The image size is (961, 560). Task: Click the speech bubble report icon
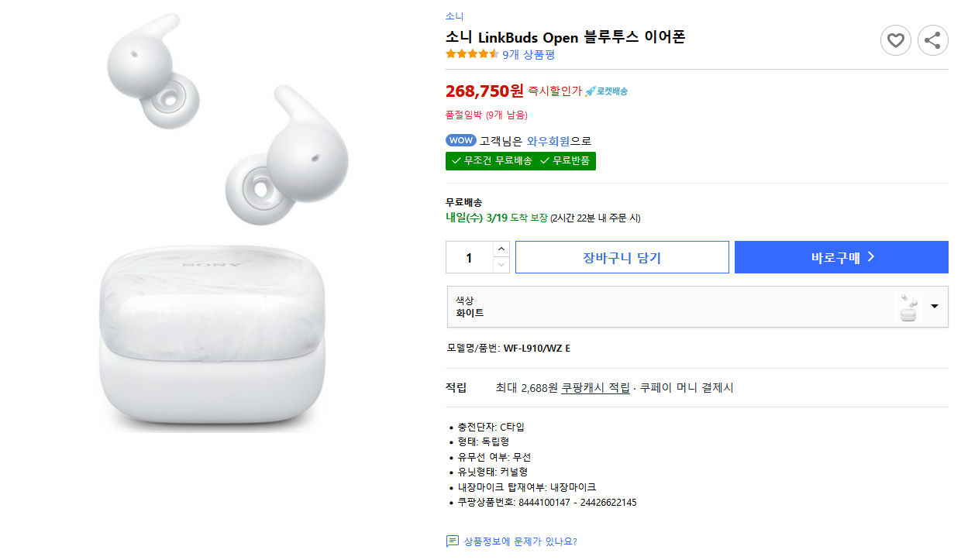pyautogui.click(x=453, y=541)
